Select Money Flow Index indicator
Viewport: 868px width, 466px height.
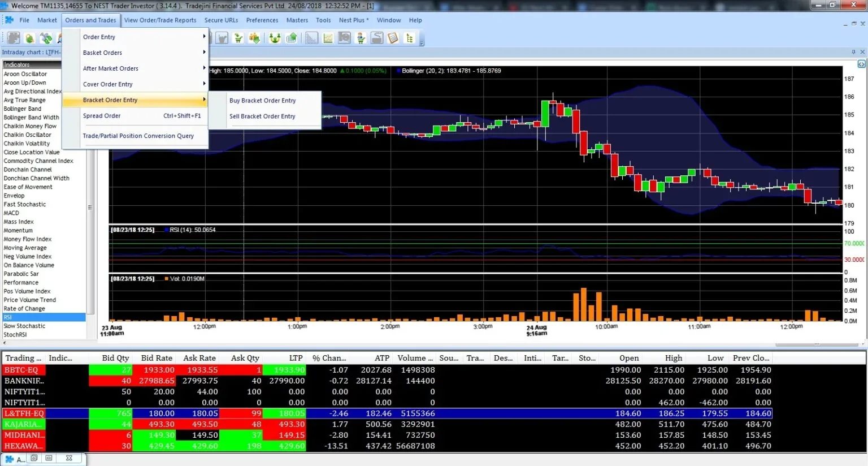click(44, 239)
